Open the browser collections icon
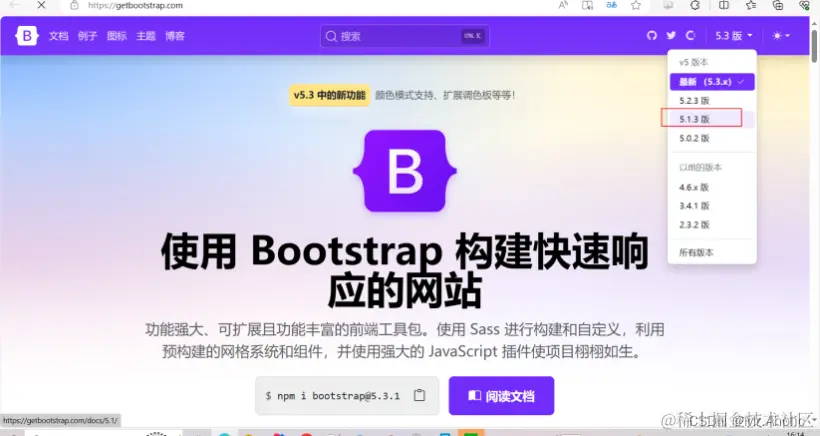The width and height of the screenshot is (820, 436). point(778,5)
